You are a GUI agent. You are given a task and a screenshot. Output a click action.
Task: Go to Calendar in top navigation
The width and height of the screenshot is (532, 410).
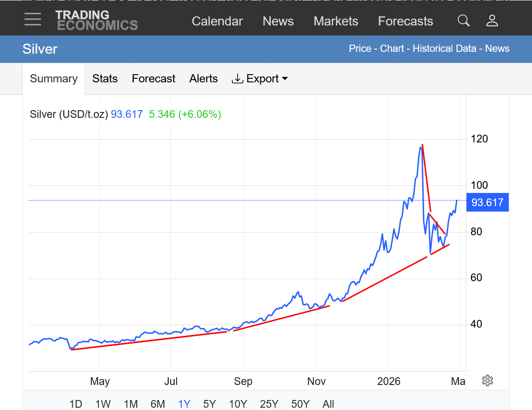click(217, 21)
